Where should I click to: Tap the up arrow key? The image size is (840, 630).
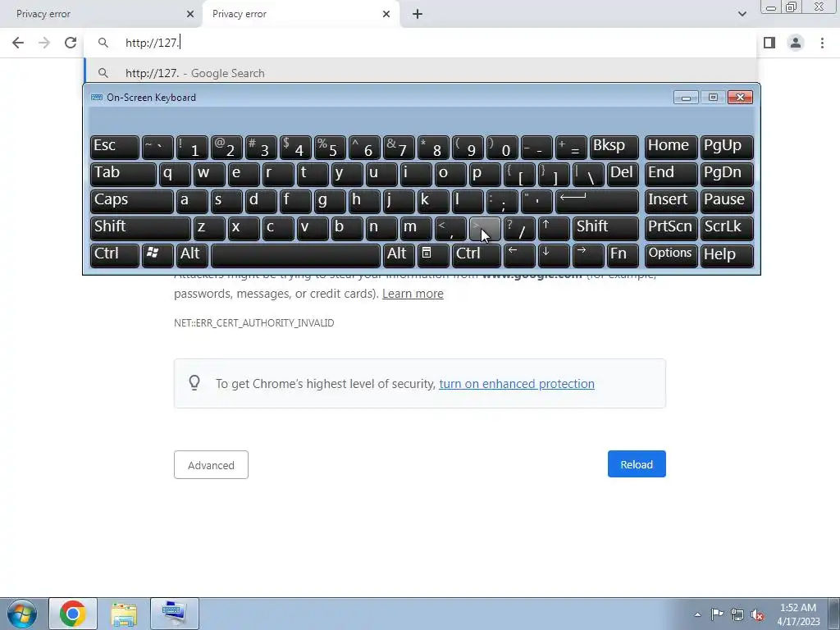[x=554, y=228]
